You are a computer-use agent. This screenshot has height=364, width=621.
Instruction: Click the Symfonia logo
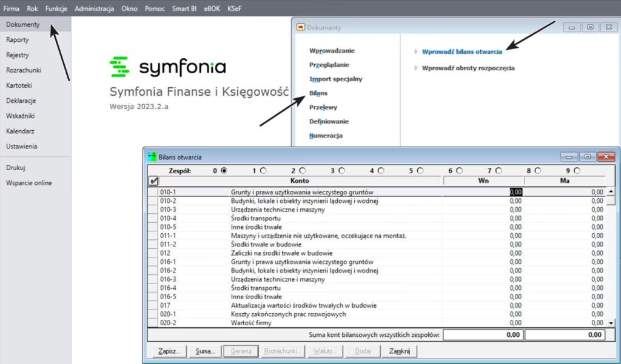point(167,67)
